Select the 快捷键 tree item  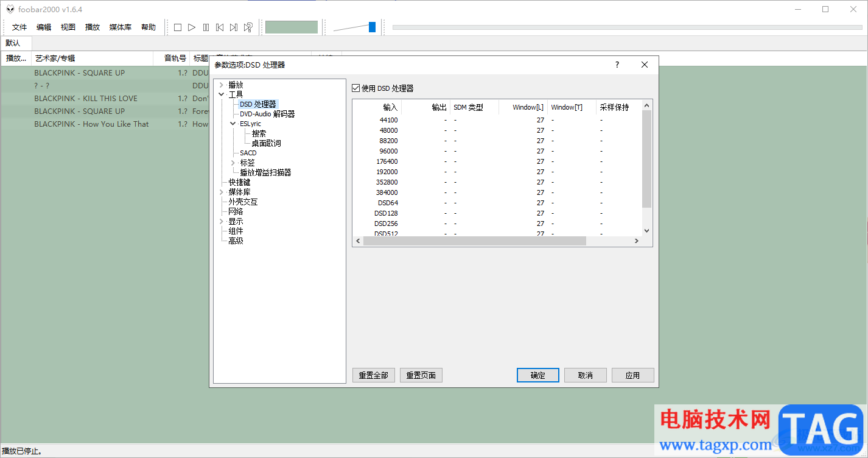click(x=239, y=182)
